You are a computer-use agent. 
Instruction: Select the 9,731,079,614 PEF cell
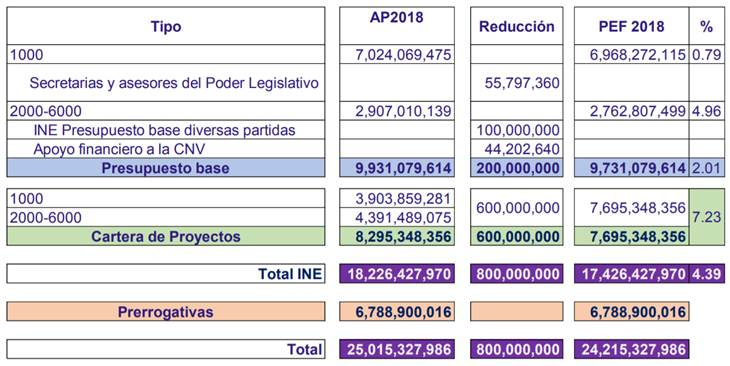pos(631,168)
